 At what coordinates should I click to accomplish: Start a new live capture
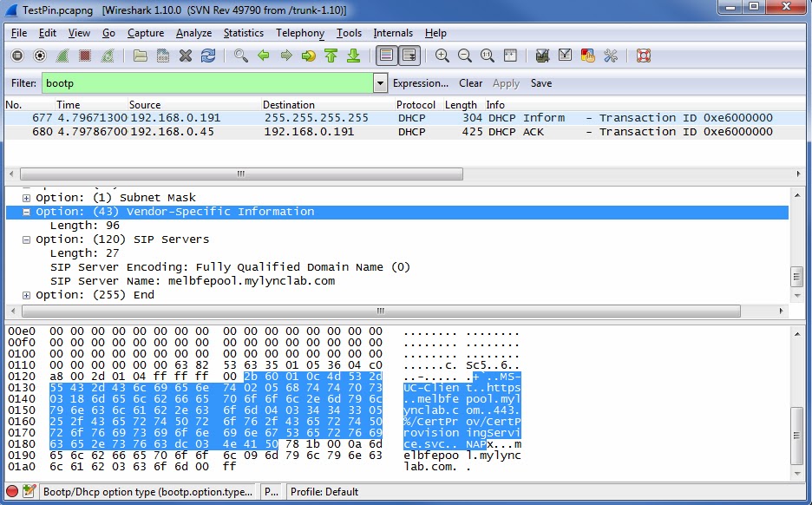tap(62, 56)
